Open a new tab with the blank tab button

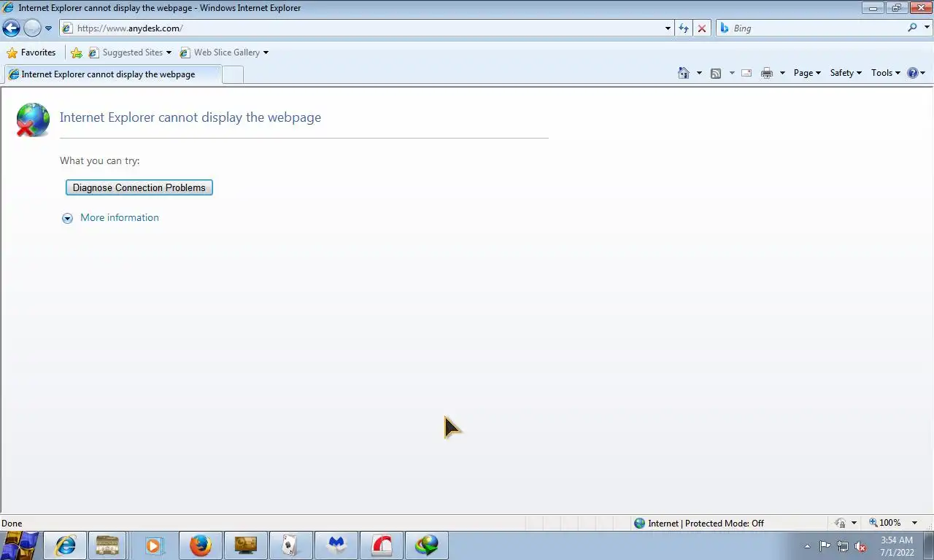pos(232,74)
